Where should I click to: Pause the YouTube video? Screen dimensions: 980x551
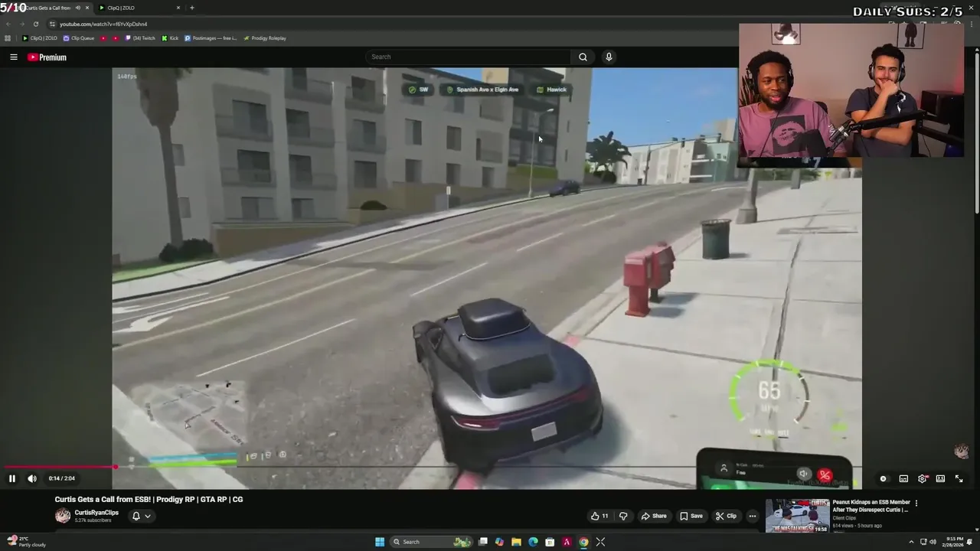click(x=12, y=478)
